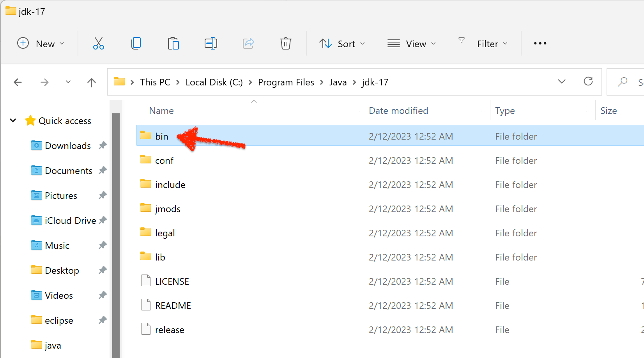Open the Downloads folder in sidebar
This screenshot has height=358, width=644.
click(67, 145)
